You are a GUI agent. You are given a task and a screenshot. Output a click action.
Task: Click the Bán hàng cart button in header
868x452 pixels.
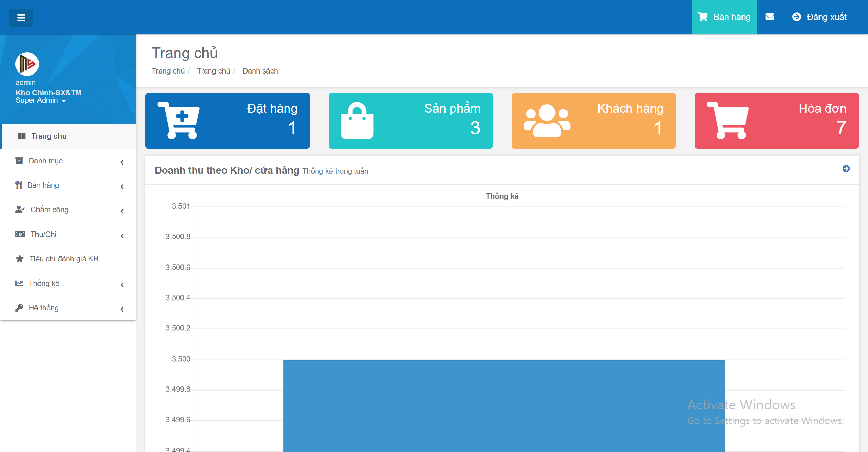(x=724, y=17)
